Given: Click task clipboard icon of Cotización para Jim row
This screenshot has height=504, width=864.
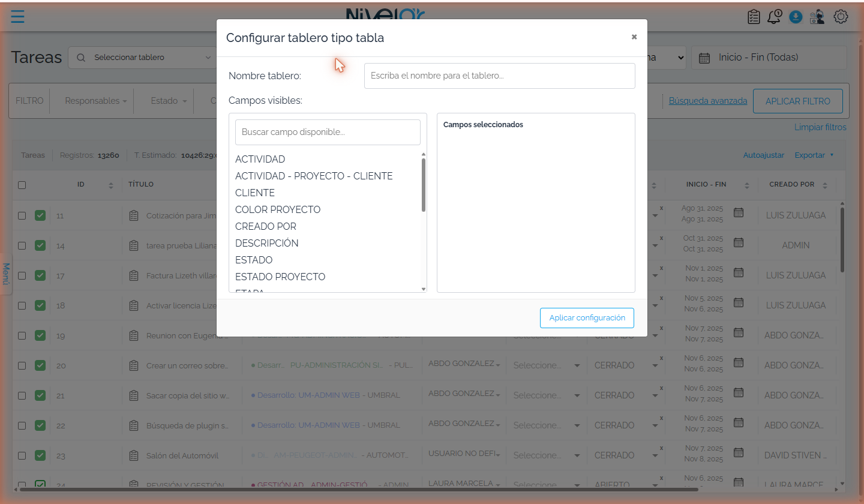Looking at the screenshot, I should [x=134, y=215].
